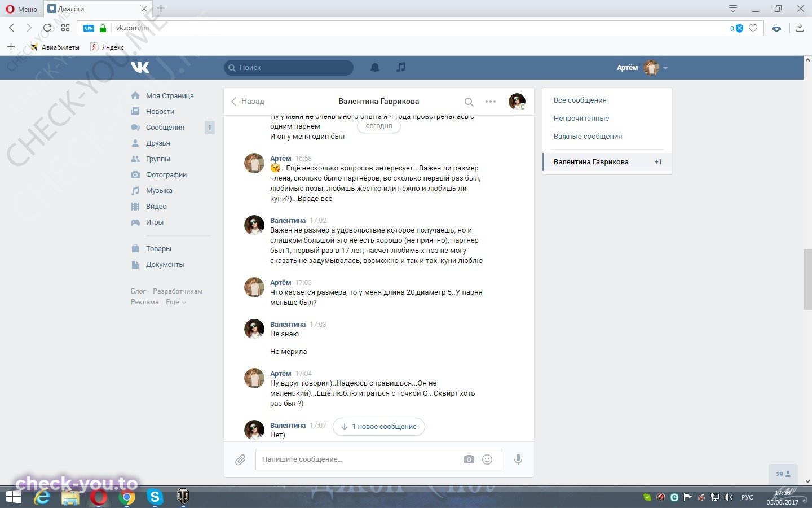This screenshot has height=508, width=812.
Task: Open the three-dots conversation actions menu
Action: tap(491, 102)
